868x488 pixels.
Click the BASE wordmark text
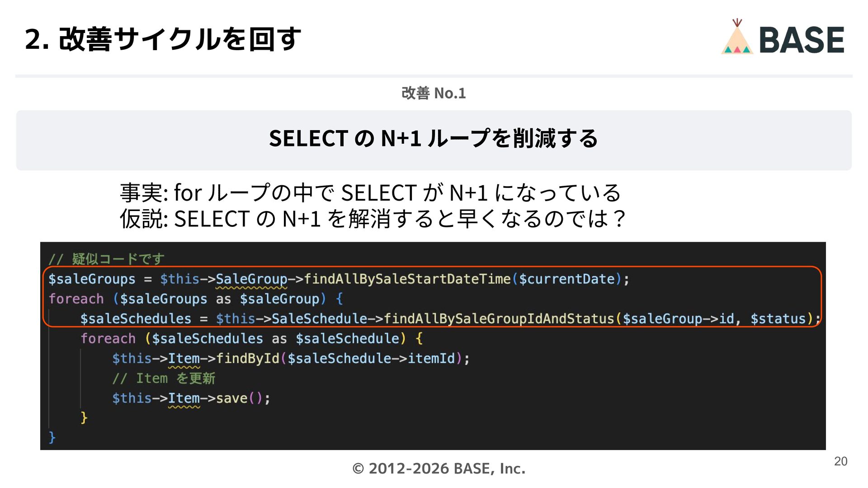(x=801, y=40)
